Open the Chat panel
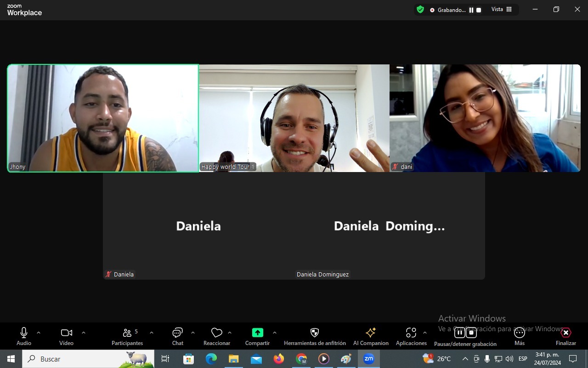588x368 pixels. pyautogui.click(x=178, y=336)
